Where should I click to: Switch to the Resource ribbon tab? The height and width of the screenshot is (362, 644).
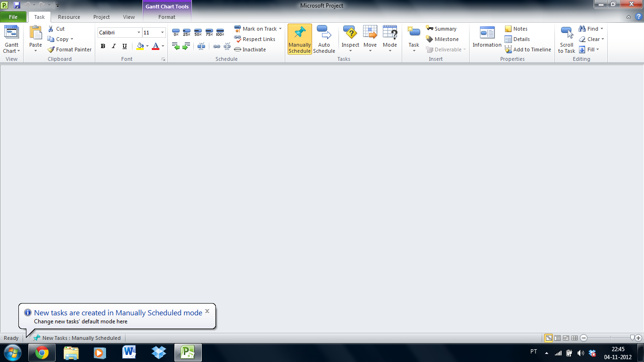coord(69,17)
